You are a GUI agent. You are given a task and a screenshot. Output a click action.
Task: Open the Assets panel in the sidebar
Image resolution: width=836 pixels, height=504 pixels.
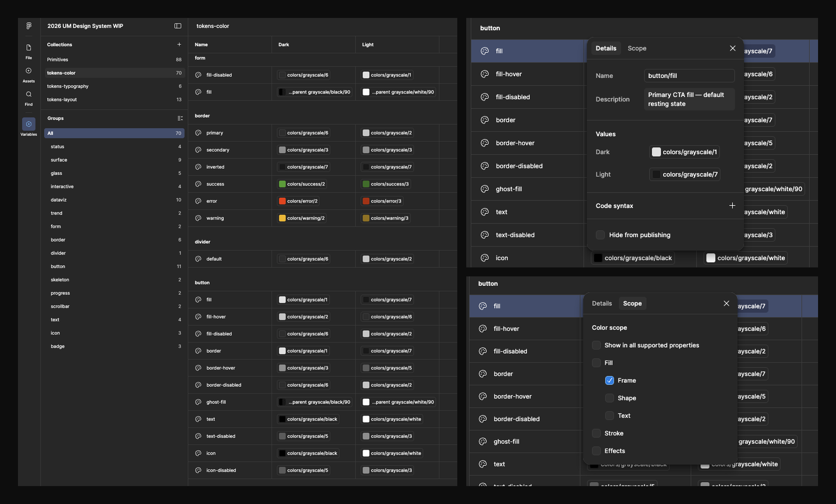click(x=29, y=74)
